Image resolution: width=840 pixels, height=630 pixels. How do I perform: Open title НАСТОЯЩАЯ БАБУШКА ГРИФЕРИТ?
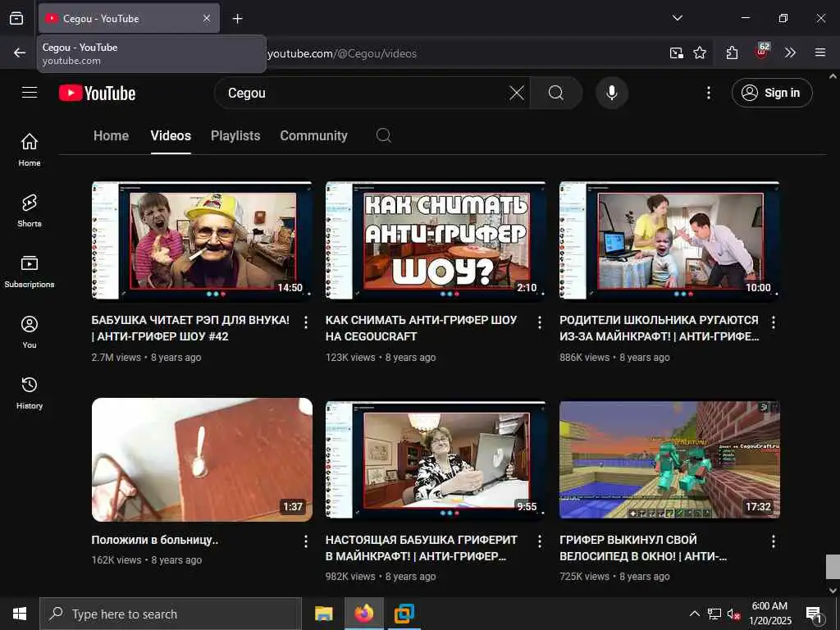(x=421, y=547)
